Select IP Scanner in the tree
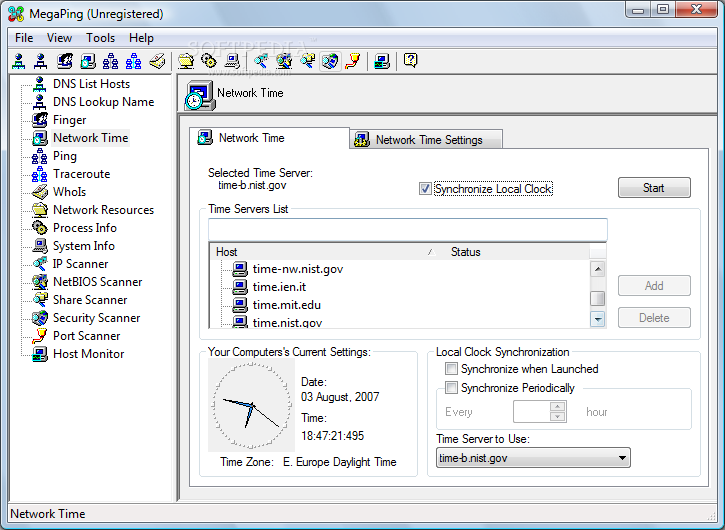The height and width of the screenshot is (530, 725). (x=80, y=264)
